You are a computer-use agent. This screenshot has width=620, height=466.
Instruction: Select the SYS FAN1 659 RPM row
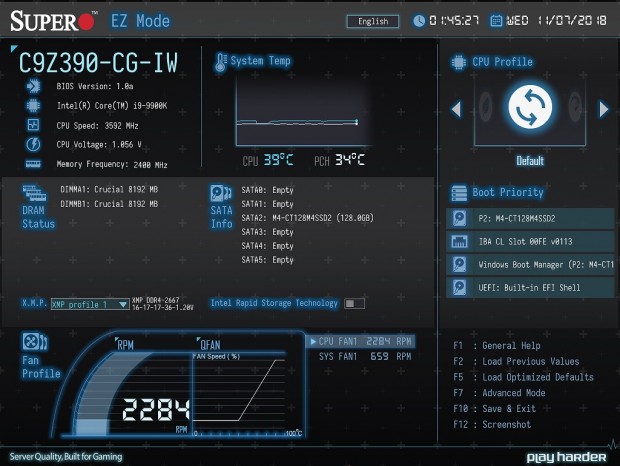pos(365,357)
